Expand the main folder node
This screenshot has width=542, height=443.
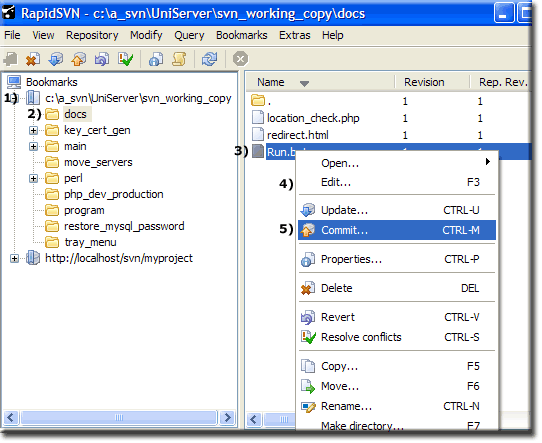point(34,147)
